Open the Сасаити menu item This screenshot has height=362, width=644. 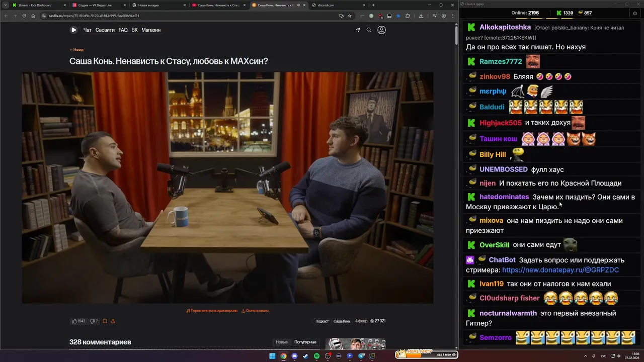105,30
